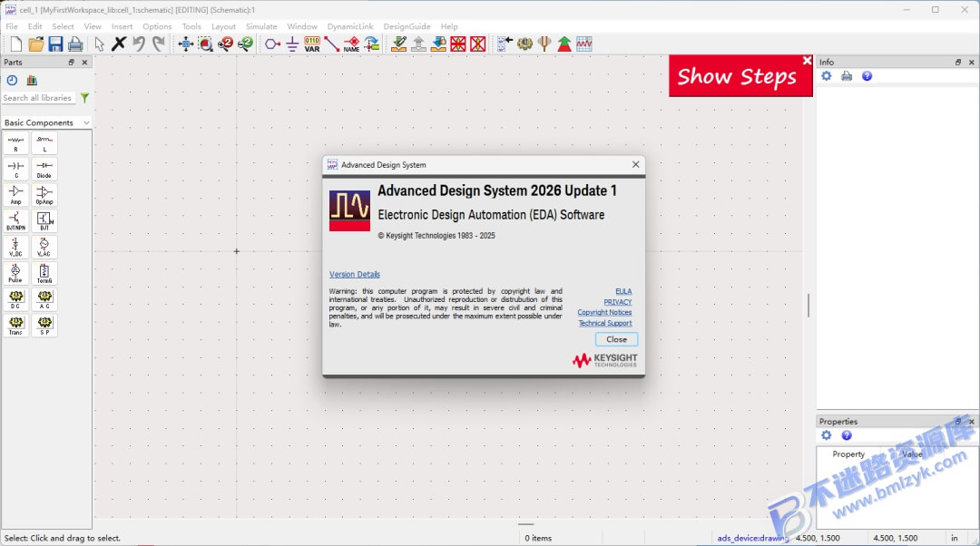This screenshot has width=980, height=546.
Task: Open the DesignGuide menu
Action: pyautogui.click(x=407, y=26)
